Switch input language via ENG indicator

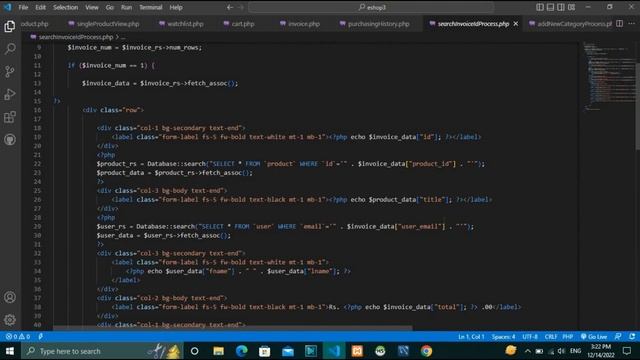point(576,351)
